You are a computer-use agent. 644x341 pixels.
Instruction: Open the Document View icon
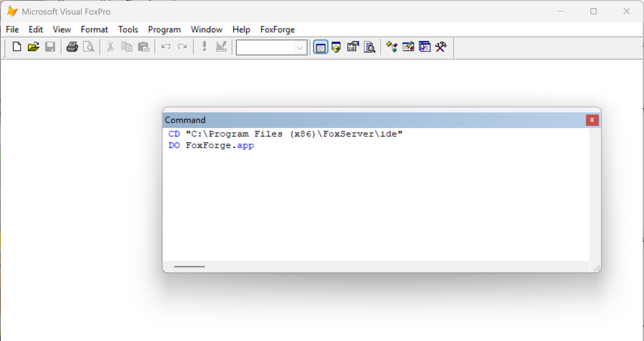(370, 47)
